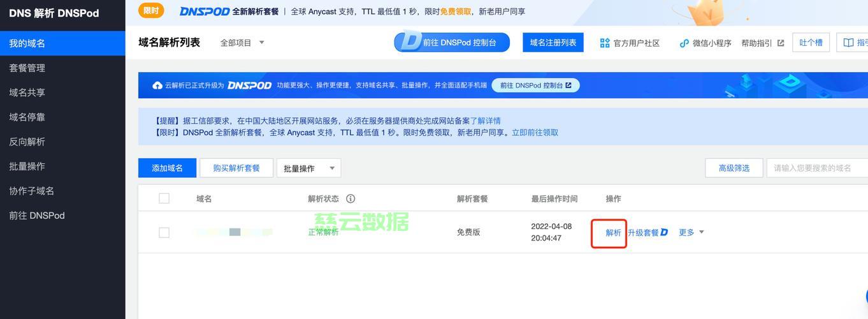
Task: Open 帮助指引 external link
Action: pos(762,43)
